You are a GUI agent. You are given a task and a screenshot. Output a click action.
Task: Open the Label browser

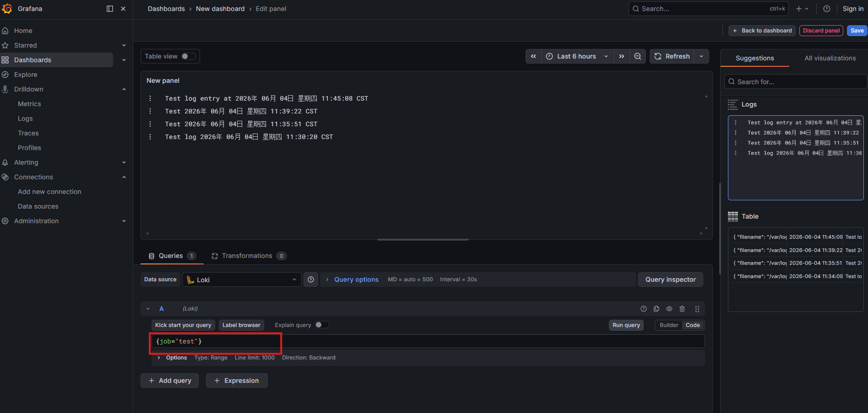pos(241,325)
